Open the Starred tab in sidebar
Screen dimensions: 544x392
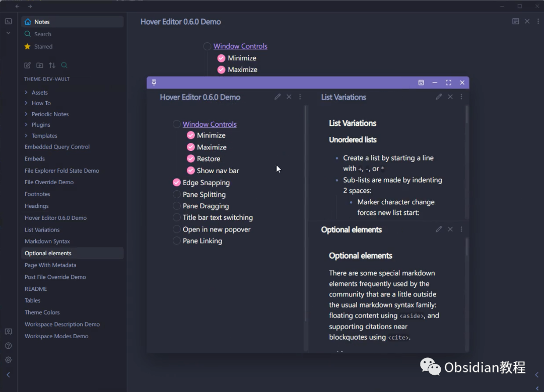tap(73, 46)
